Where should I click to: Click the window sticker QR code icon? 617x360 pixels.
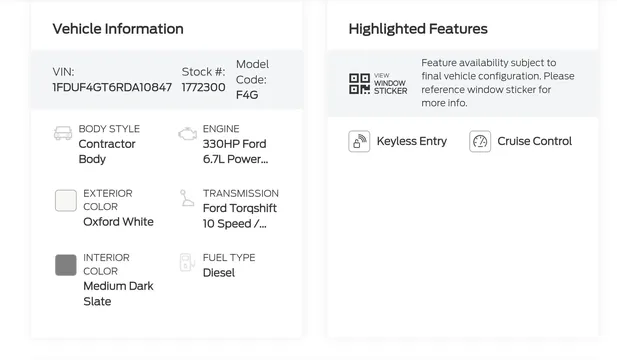(x=359, y=84)
